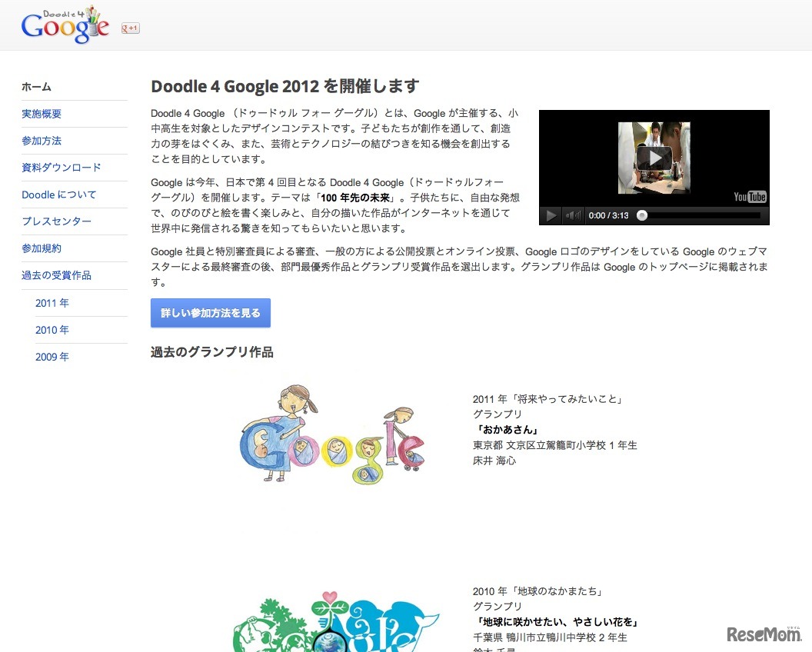Open the 実施概要 sidebar link
Image resolution: width=812 pixels, height=652 pixels.
pyautogui.click(x=42, y=114)
